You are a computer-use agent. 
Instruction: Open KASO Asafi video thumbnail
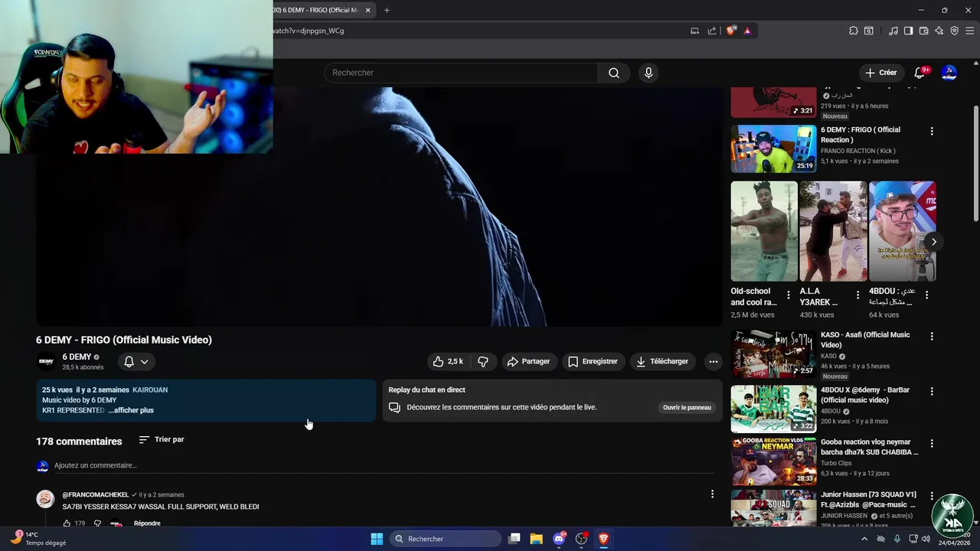pyautogui.click(x=773, y=354)
